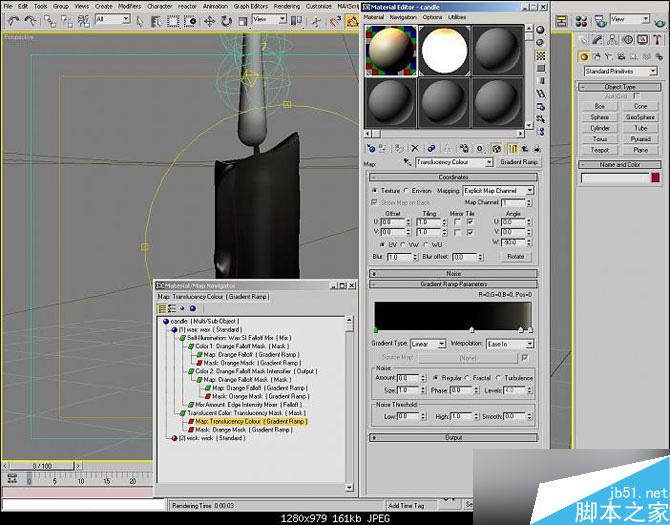The image size is (670, 525).
Task: Open the Navigation menu in Material Editor
Action: coord(403,17)
